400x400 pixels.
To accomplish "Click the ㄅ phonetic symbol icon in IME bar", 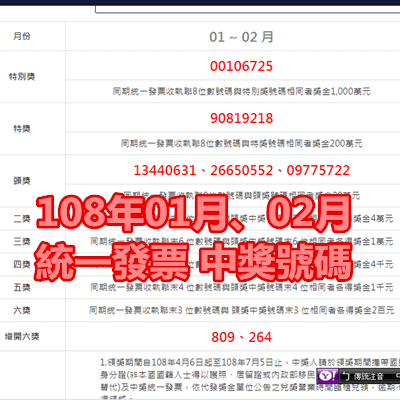I will point(346,377).
